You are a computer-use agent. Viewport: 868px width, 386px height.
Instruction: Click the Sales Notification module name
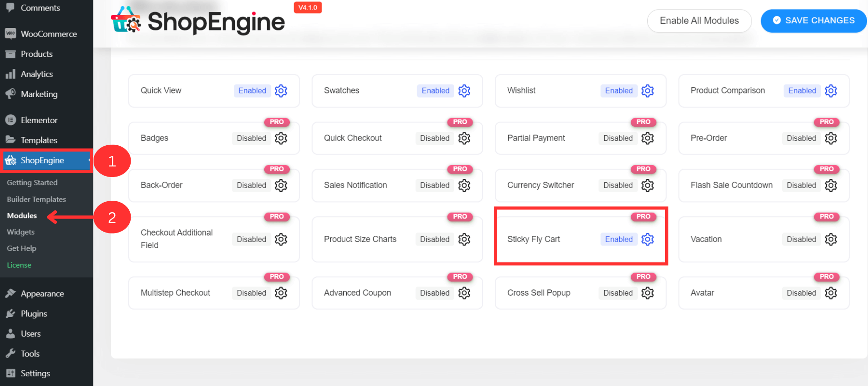coord(355,185)
